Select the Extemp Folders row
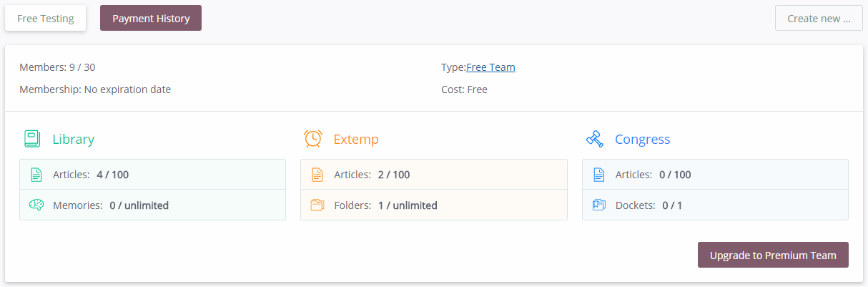 pyautogui.click(x=434, y=205)
